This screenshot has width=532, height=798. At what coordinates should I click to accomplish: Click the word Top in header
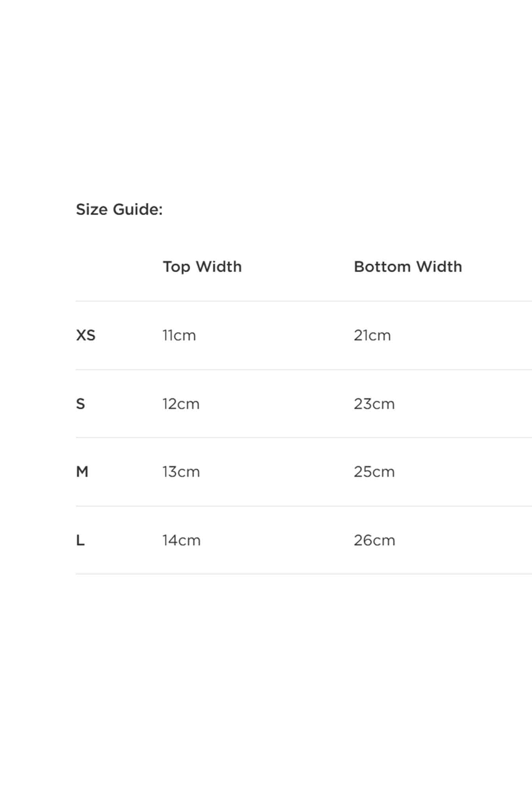(x=177, y=267)
